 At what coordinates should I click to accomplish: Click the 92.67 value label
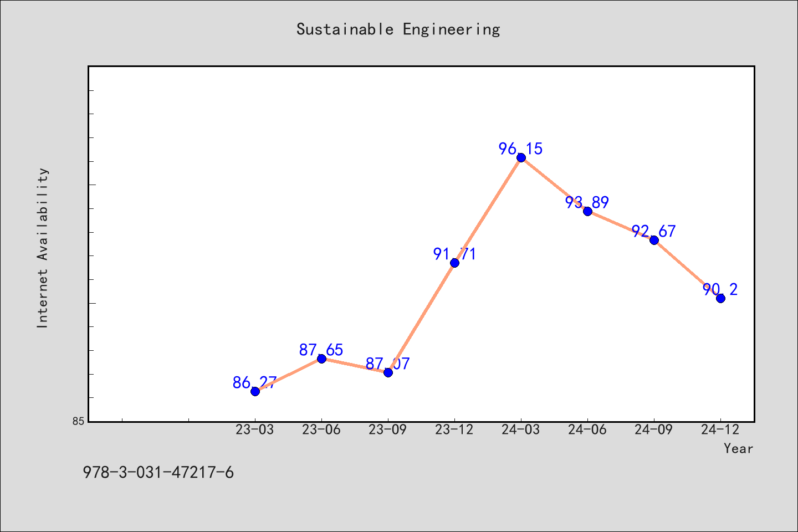(x=653, y=231)
